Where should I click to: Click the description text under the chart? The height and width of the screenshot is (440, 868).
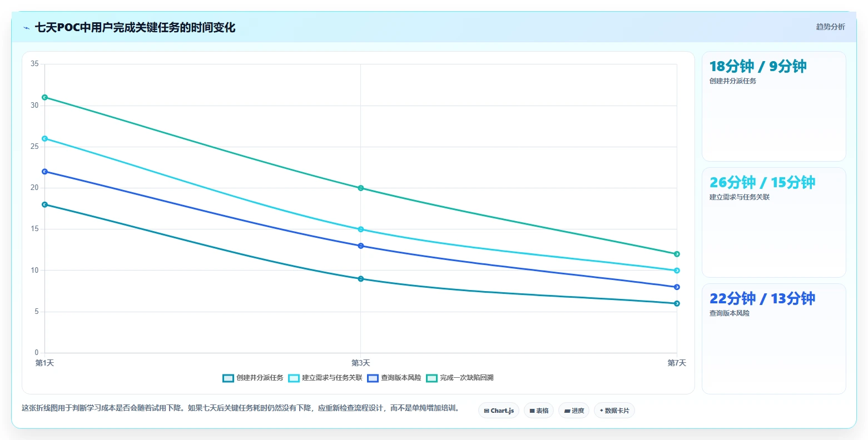[x=242, y=408]
